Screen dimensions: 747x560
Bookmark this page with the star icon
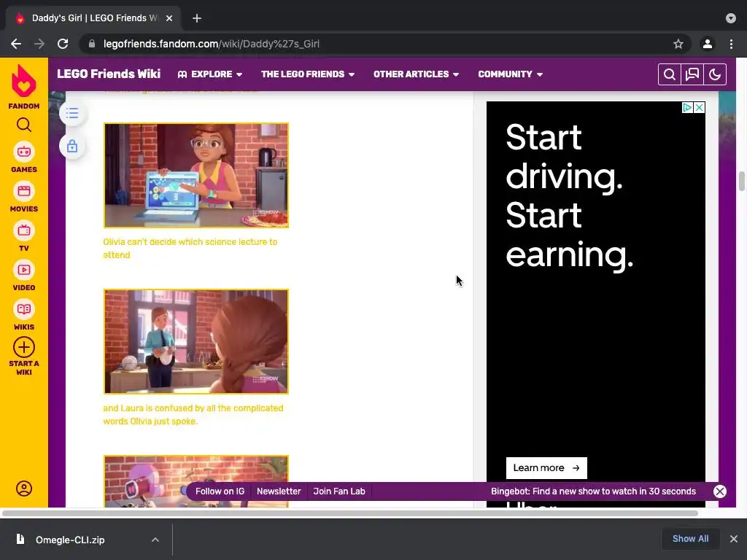pyautogui.click(x=678, y=44)
